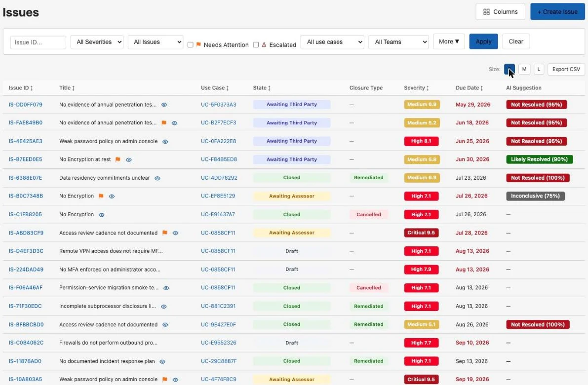Open the All use cases dropdown
Viewport: 588px width, 385px height.
(x=332, y=42)
